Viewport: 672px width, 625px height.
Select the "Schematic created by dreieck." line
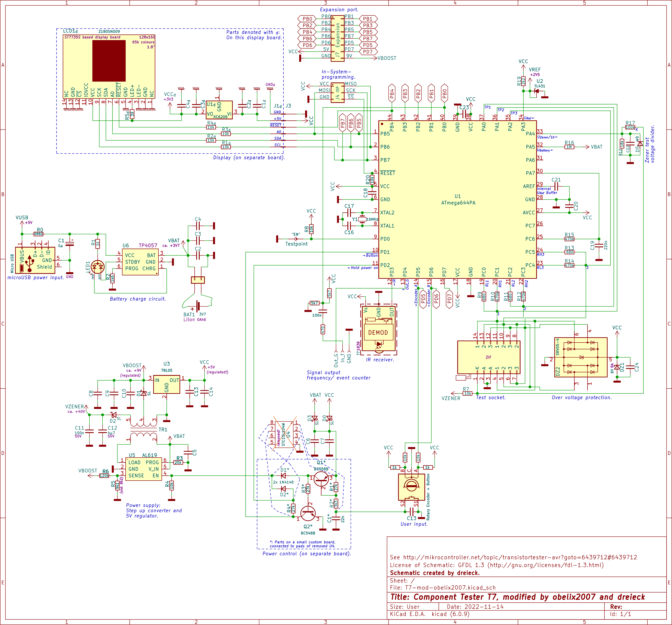[435, 573]
